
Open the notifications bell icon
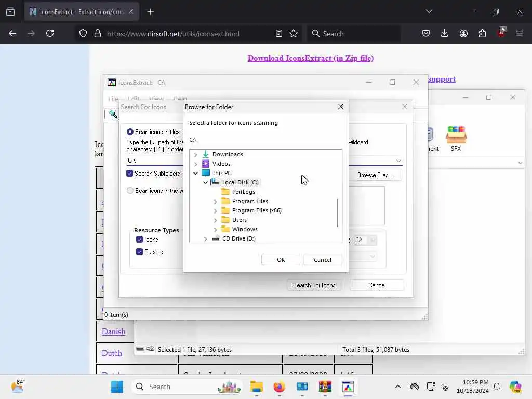pos(497,387)
